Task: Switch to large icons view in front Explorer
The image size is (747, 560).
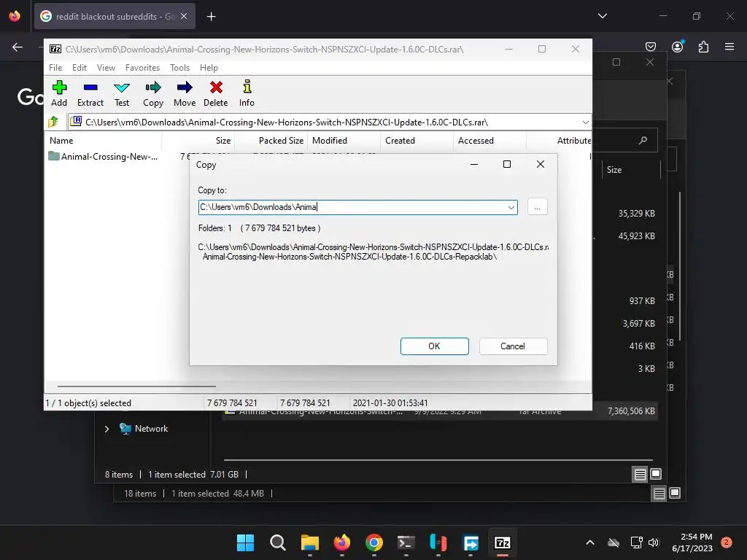Action: pyautogui.click(x=656, y=474)
